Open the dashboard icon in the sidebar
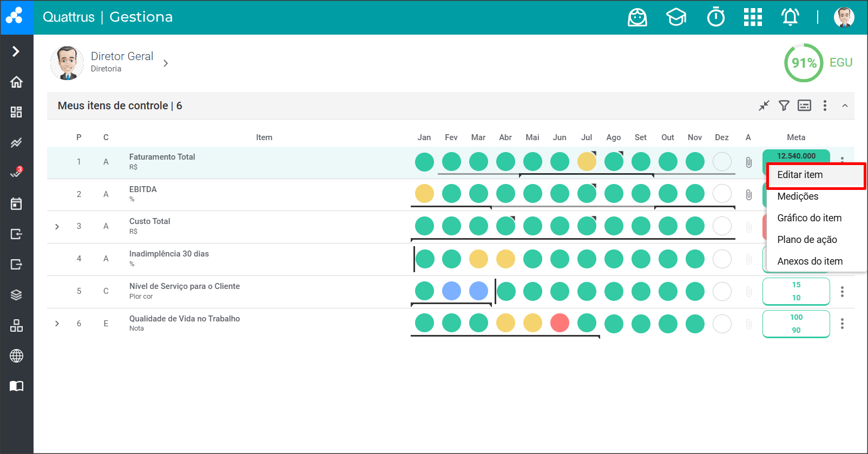Viewport: 868px width, 454px height. (16, 112)
